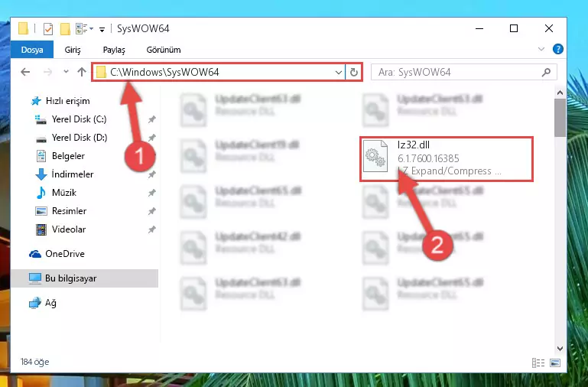Image resolution: width=588 pixels, height=387 pixels.
Task: Click the address bar path C:\Windows\SysWOW64
Action: tap(164, 72)
